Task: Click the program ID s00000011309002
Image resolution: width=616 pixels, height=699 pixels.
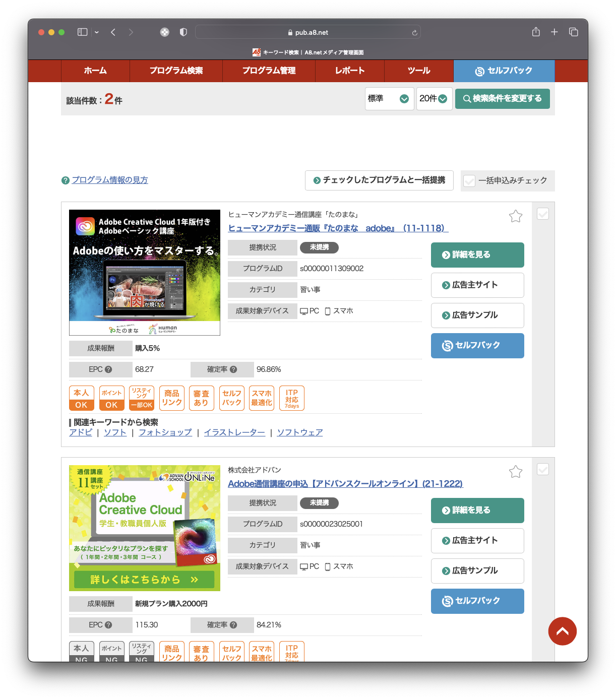Action: pyautogui.click(x=332, y=269)
